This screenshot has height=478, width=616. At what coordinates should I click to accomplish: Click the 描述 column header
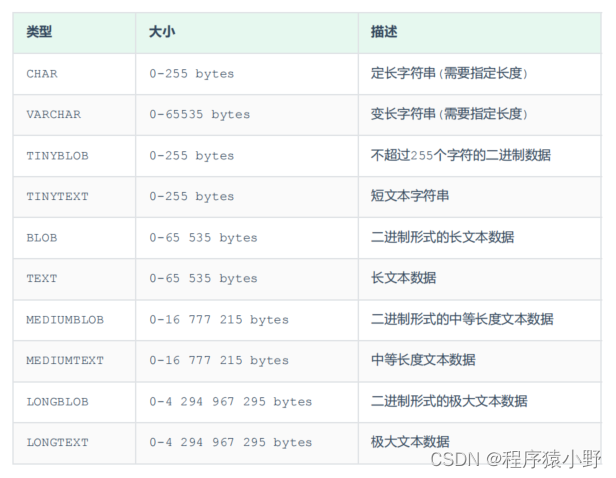384,32
